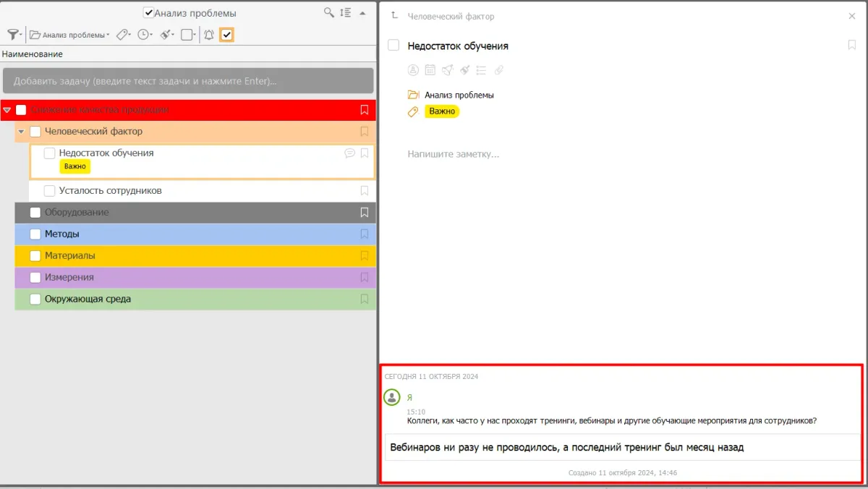Image resolution: width=868 pixels, height=489 pixels.
Task: Go to parent task Человеческий фактор breadcrumb
Action: click(x=451, y=16)
